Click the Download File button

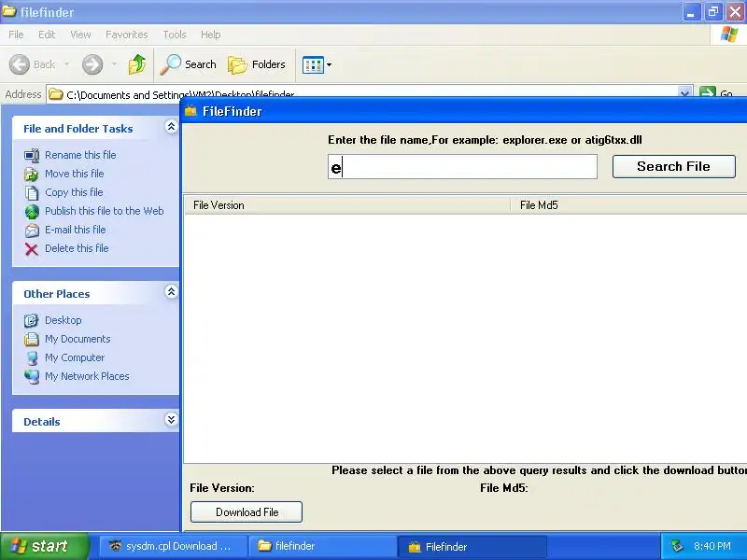(247, 511)
